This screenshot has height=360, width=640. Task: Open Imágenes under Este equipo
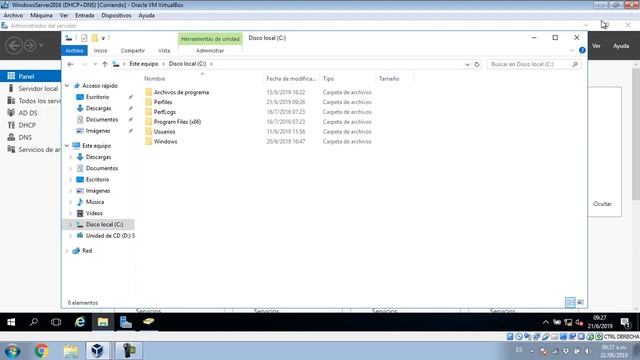coord(98,191)
